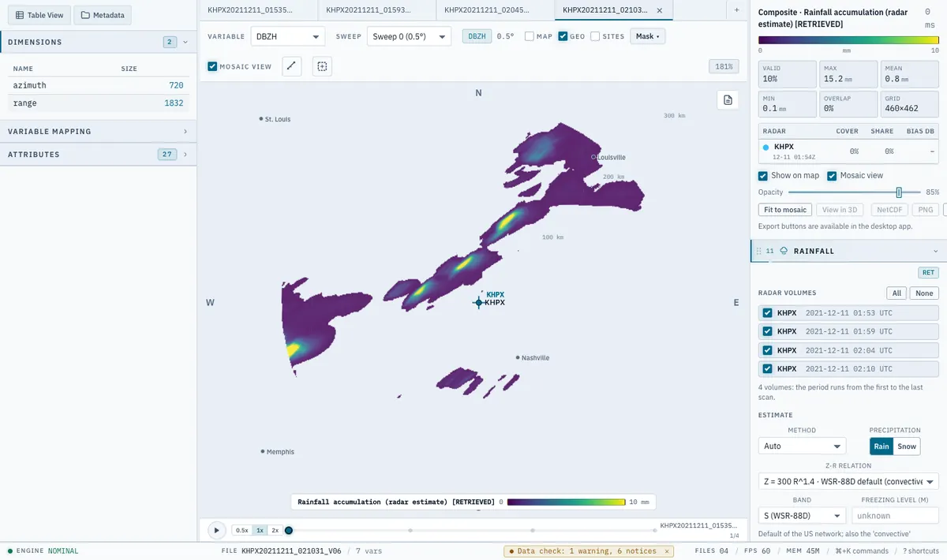This screenshot has width=947, height=560.
Task: Open the estimate Method Auto dropdown
Action: coord(802,446)
